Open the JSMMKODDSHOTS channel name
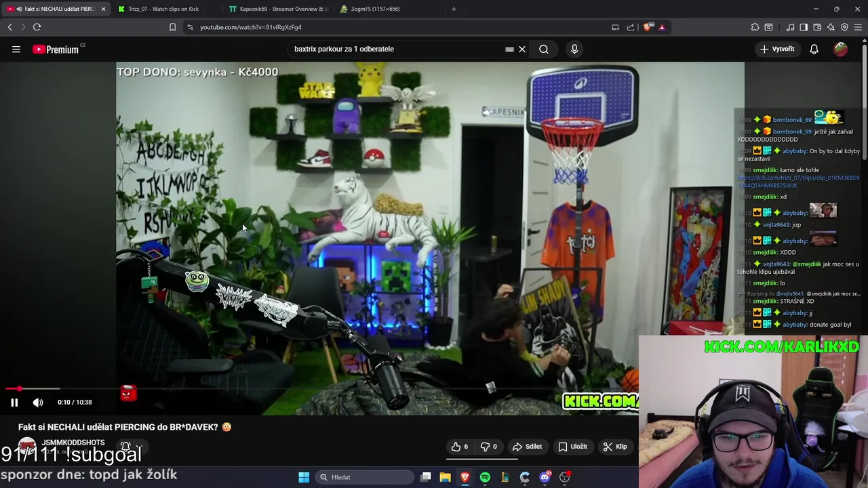The height and width of the screenshot is (488, 868). (x=73, y=443)
